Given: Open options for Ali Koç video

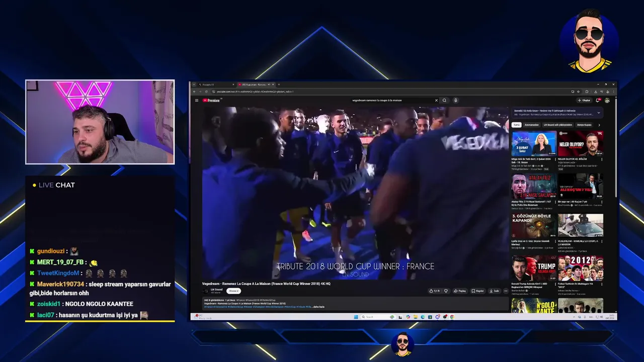Looking at the screenshot, I should tap(602, 202).
